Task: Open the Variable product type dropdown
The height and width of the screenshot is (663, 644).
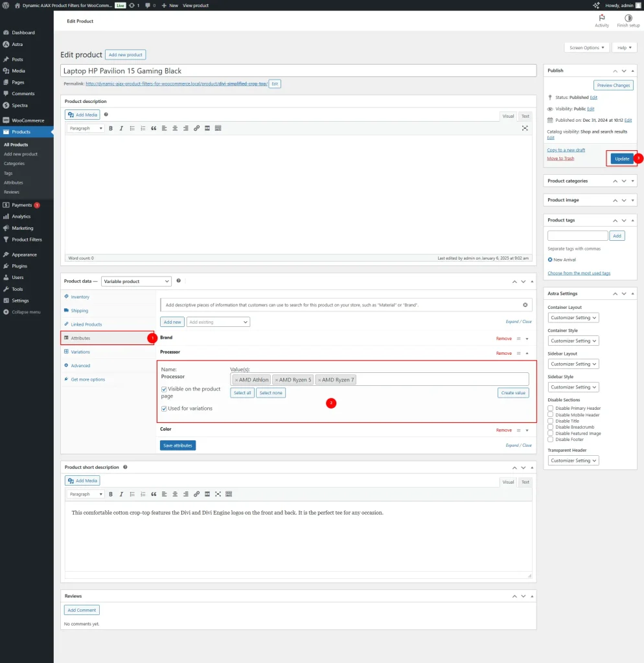Action: [136, 281]
